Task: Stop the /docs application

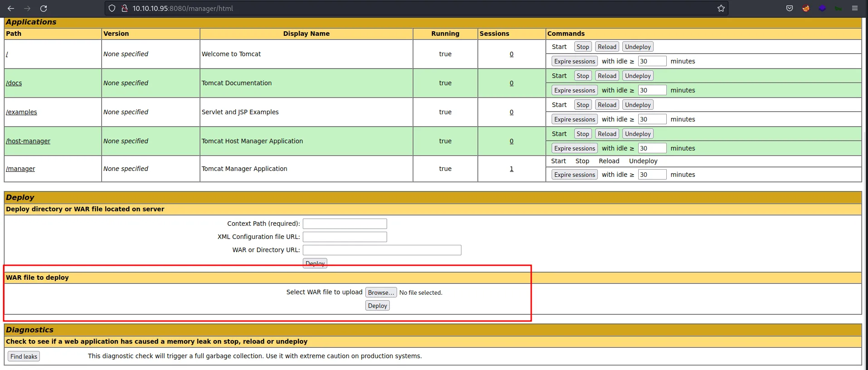Action: pos(582,76)
